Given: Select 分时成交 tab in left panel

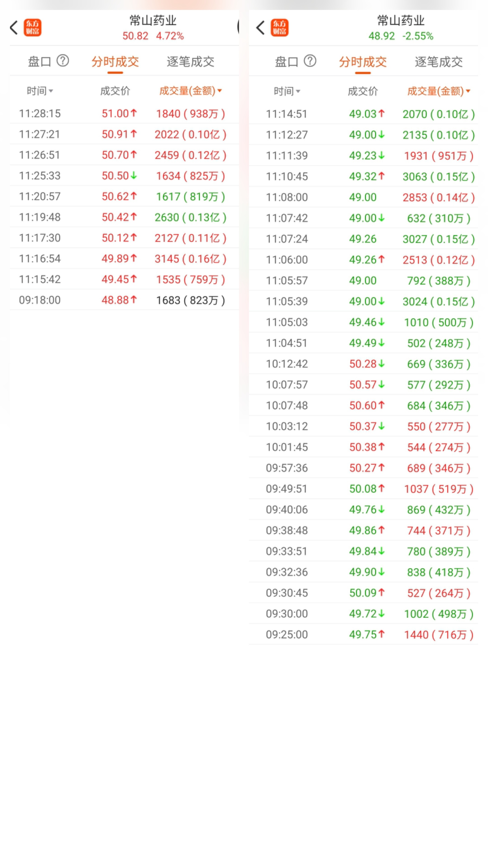Looking at the screenshot, I should pos(115,62).
